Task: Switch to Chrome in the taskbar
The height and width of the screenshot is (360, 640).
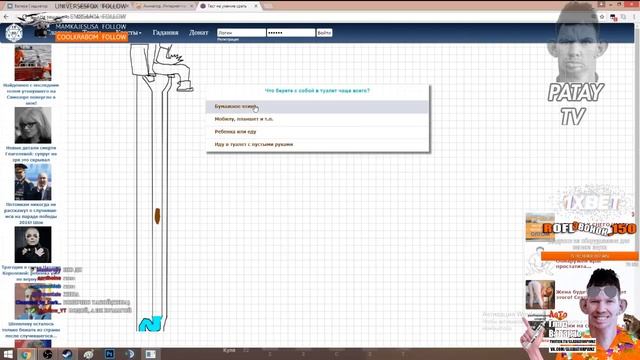Action: (x=27, y=354)
